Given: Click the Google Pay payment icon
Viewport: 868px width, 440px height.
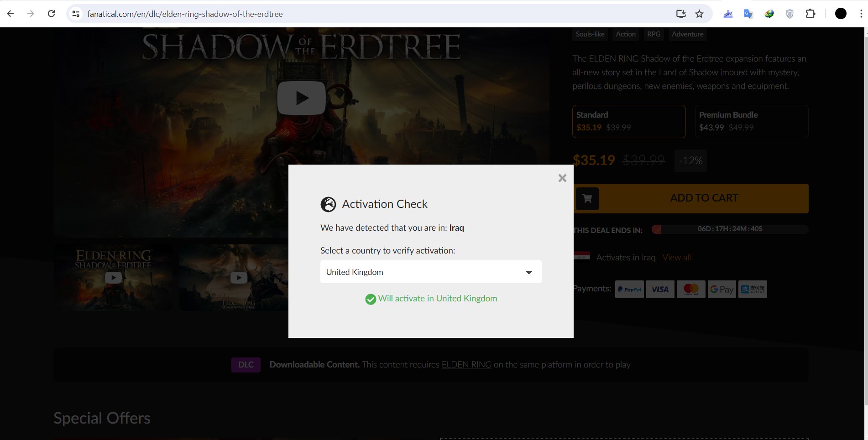Looking at the screenshot, I should coord(722,289).
